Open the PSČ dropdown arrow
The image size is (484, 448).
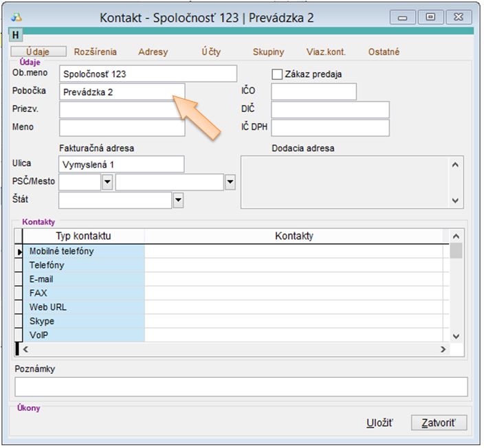click(107, 182)
